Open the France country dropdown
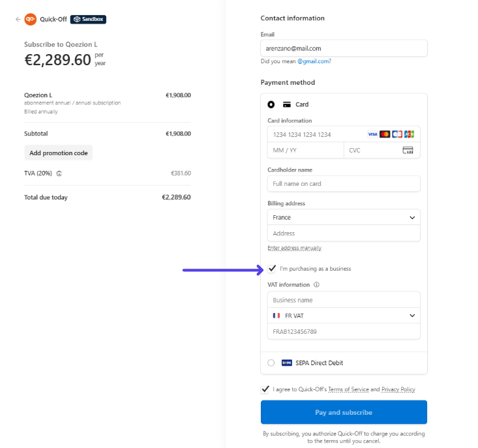 344,218
